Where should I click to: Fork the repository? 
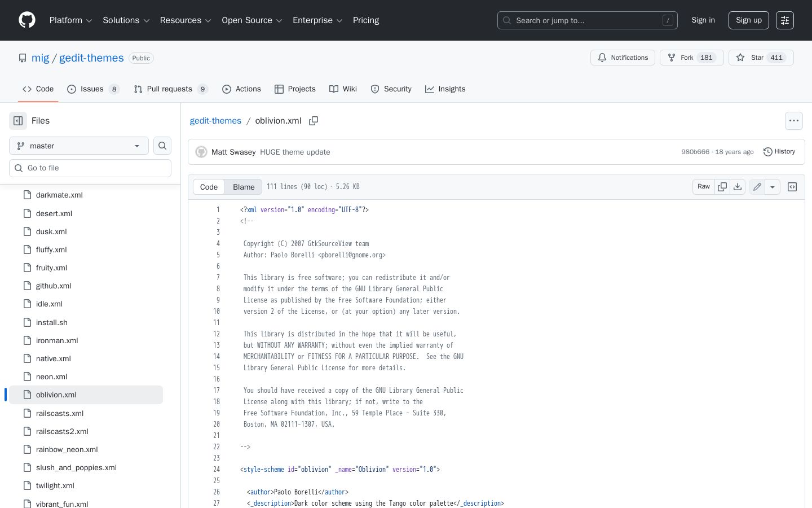691,58
